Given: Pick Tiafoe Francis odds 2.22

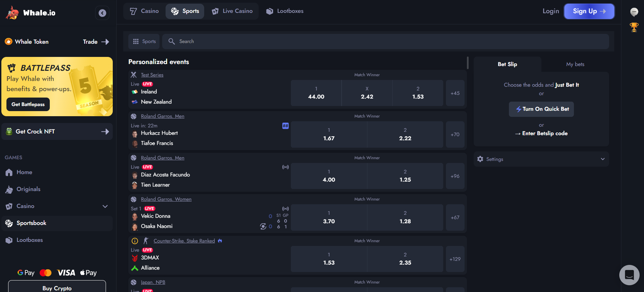Looking at the screenshot, I should pyautogui.click(x=405, y=134).
